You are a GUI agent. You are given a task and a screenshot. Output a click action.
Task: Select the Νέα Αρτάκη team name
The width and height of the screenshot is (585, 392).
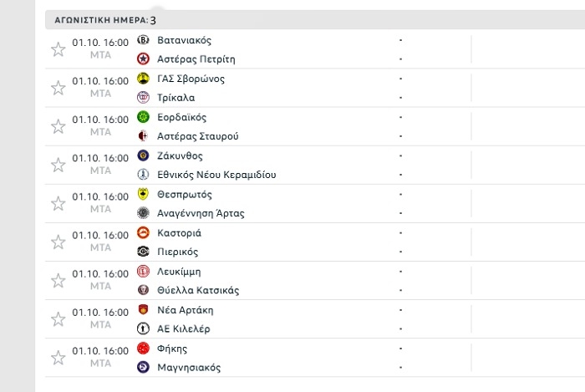185,310
